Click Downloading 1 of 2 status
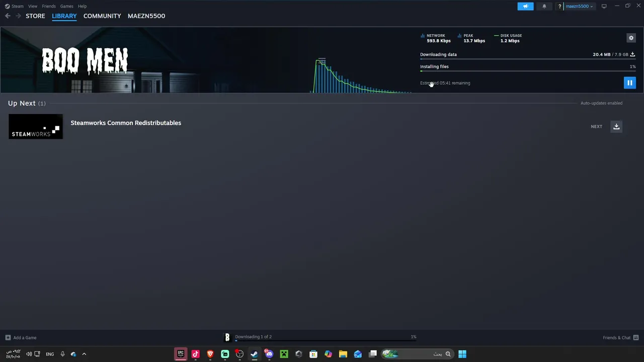The height and width of the screenshot is (362, 644). 253,337
